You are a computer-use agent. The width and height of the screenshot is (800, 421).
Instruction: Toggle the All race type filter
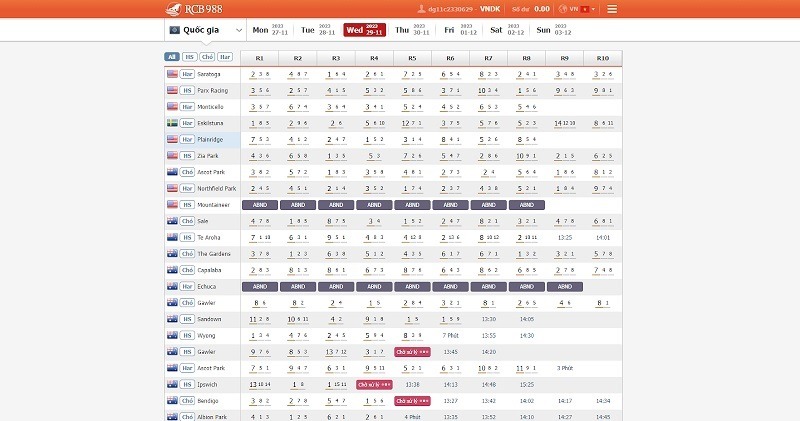click(x=172, y=57)
